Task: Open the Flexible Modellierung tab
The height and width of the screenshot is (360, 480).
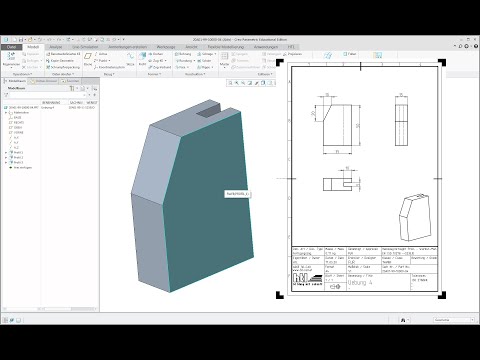Action: pyautogui.click(x=226, y=47)
